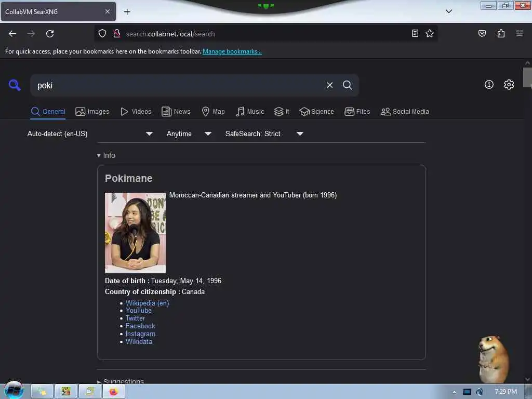This screenshot has height=399, width=532.
Task: Click the address bar URL search.collabnet.local/search
Action: click(x=170, y=34)
